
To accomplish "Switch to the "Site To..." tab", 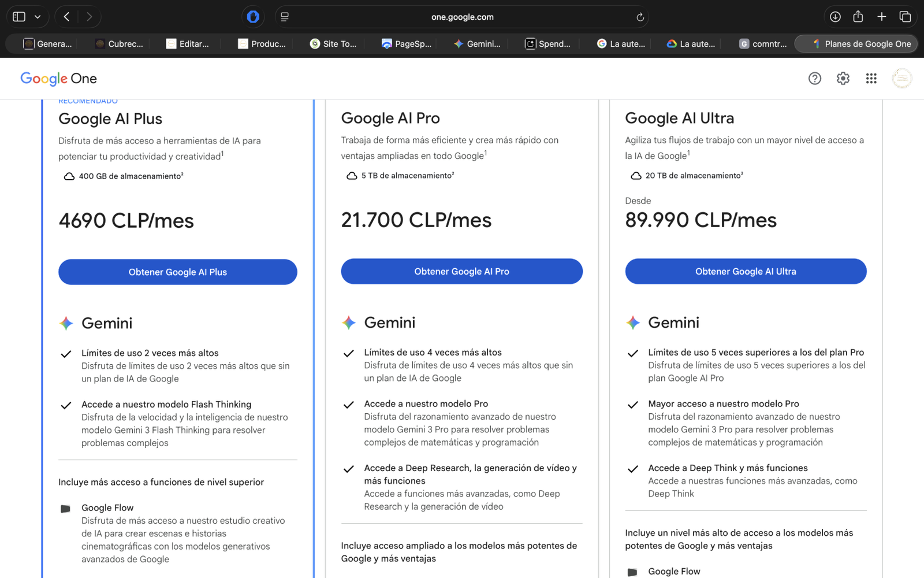I will pos(333,43).
